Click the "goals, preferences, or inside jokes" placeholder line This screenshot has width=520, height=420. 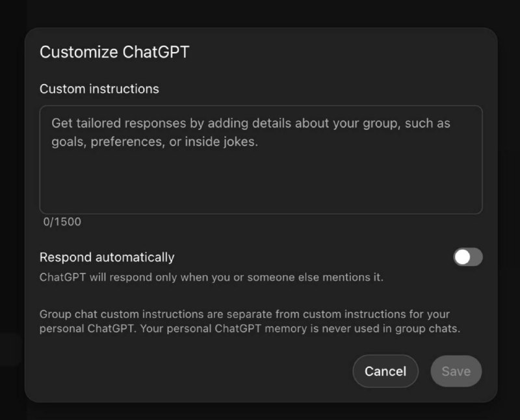click(155, 142)
